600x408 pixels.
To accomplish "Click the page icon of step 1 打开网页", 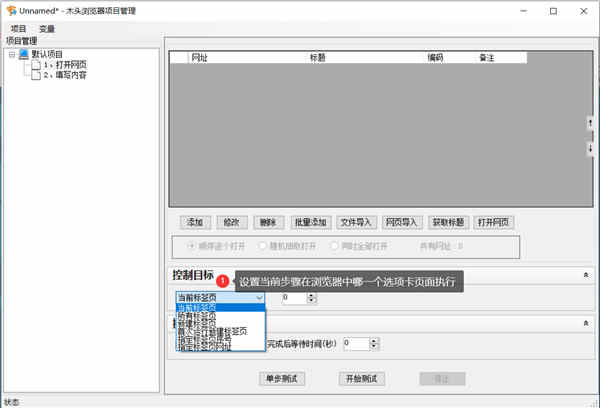I will pos(36,65).
